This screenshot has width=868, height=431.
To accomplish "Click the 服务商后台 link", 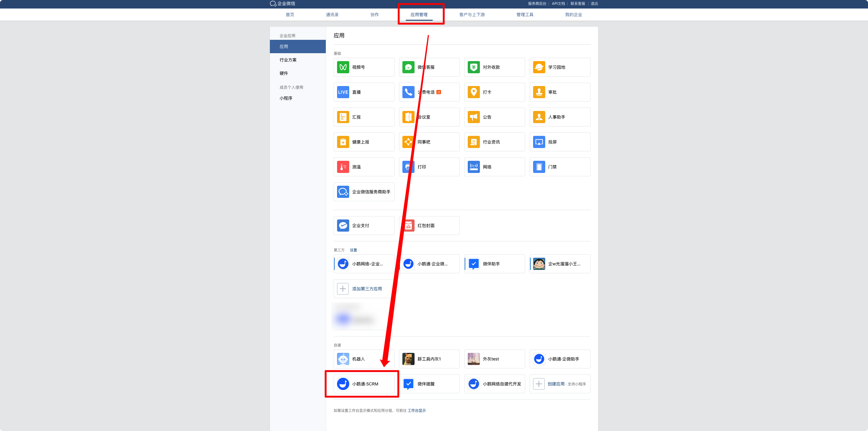I will pos(537,4).
